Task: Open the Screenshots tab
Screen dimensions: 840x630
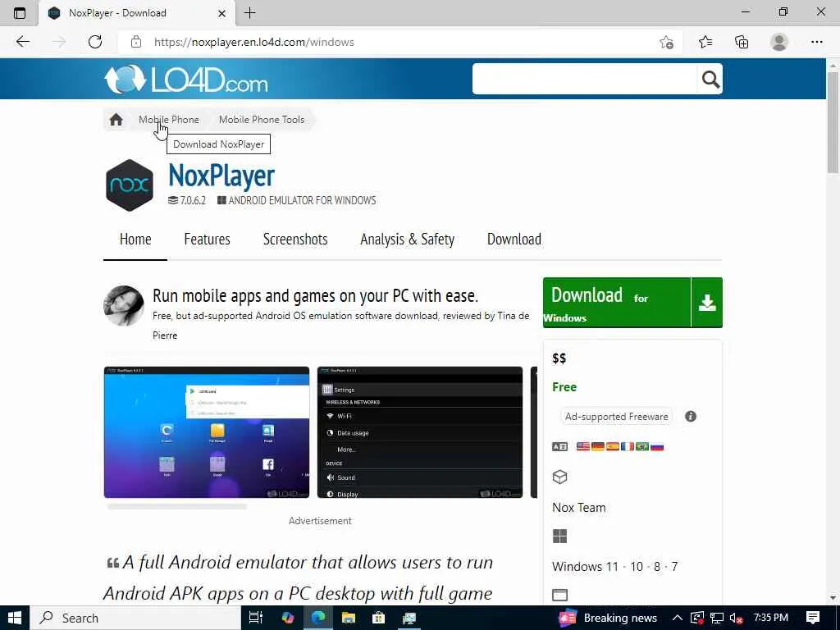Action: click(x=295, y=240)
